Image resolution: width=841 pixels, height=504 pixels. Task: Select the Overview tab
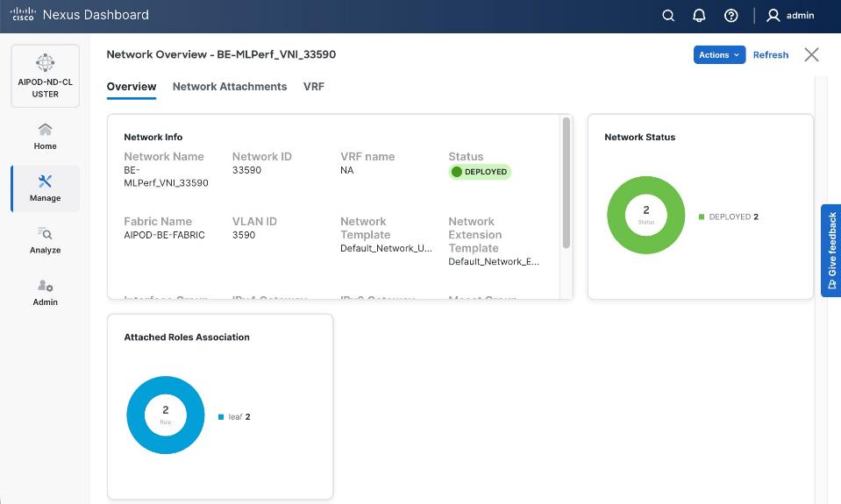click(132, 87)
